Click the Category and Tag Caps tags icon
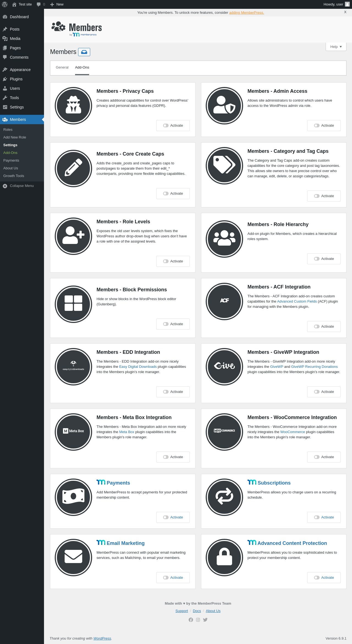352x644 pixels. coord(224,166)
